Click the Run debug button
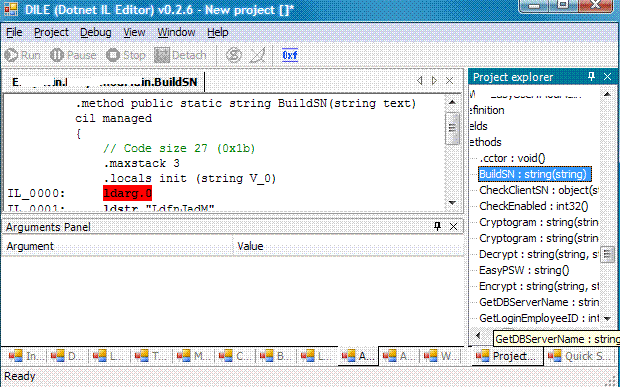Screen dimensions: 621x387 click(x=23, y=55)
